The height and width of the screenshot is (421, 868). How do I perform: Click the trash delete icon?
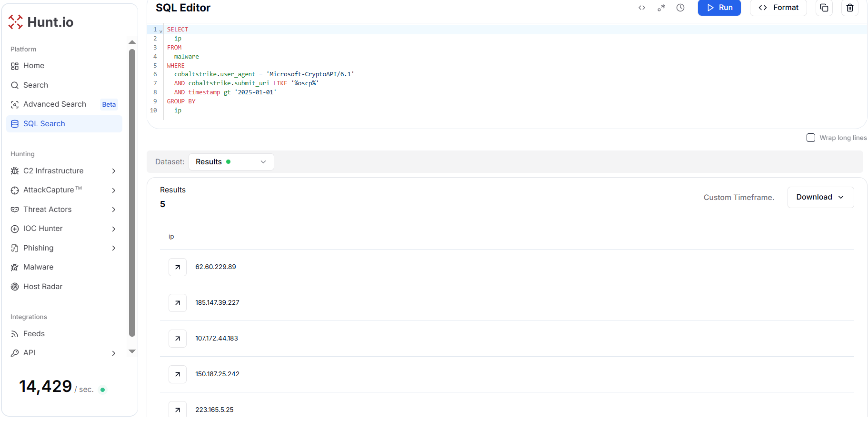(x=850, y=8)
